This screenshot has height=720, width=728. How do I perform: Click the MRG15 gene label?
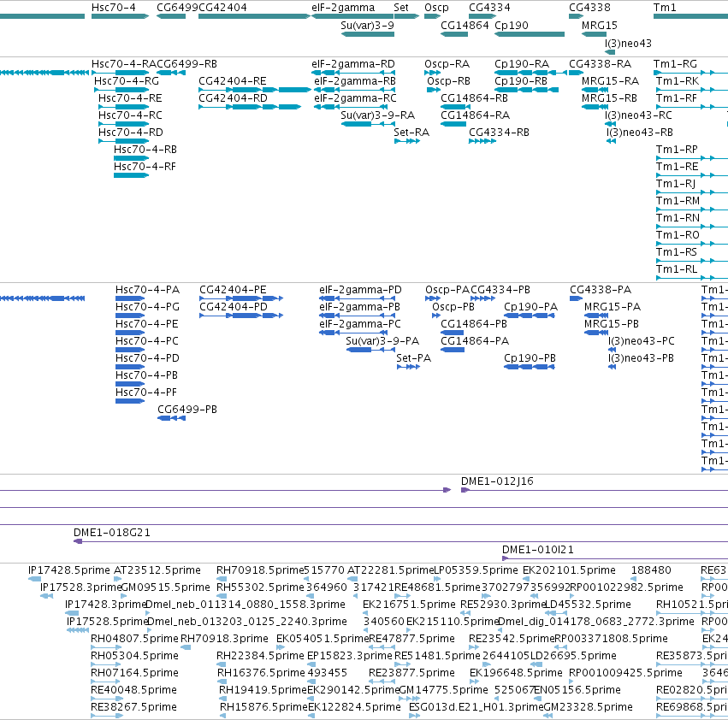(x=600, y=25)
